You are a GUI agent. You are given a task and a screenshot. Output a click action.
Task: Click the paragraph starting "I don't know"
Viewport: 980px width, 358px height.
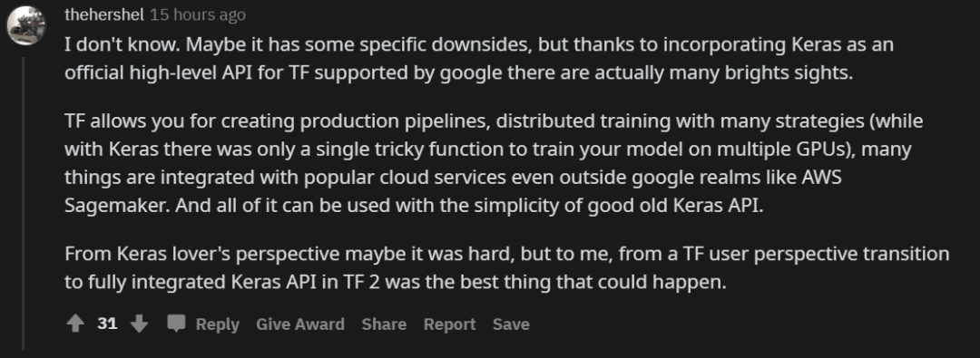[x=479, y=59]
